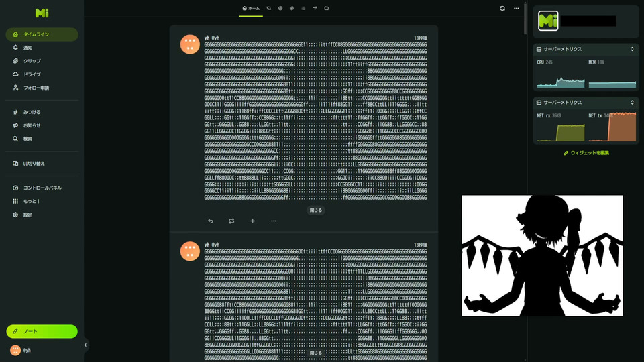Image resolution: width=644 pixels, height=362 pixels.
Task: Collapse the first post with 閉じる
Action: [316, 210]
